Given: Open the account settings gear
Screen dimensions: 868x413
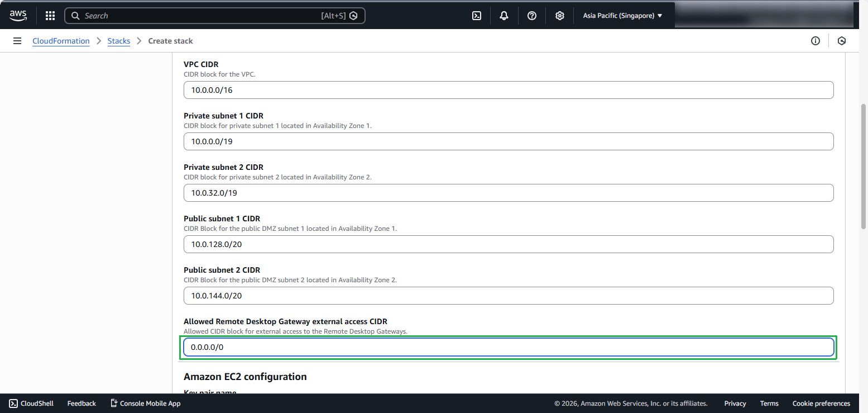Looking at the screenshot, I should tap(559, 15).
